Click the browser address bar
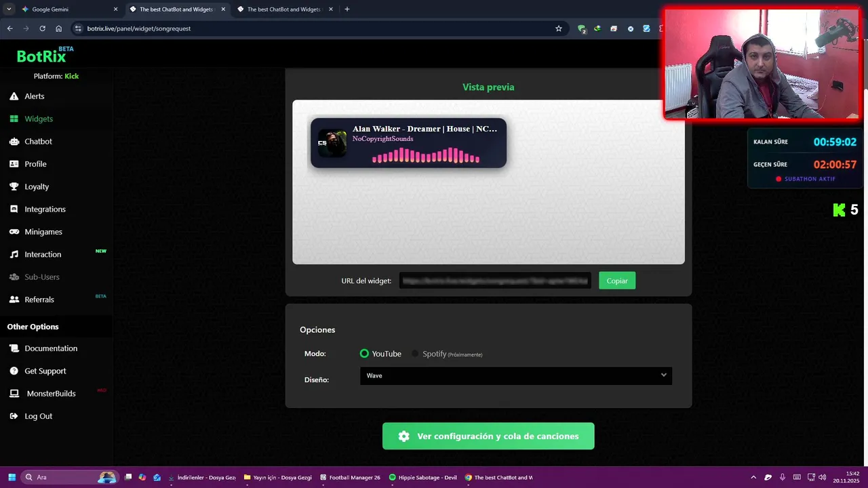This screenshot has height=488, width=868. point(319,28)
